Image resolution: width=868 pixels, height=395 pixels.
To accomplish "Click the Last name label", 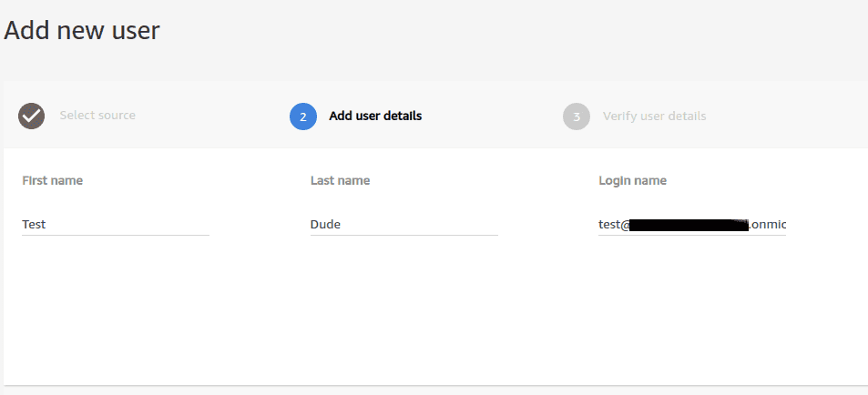I will click(x=340, y=180).
